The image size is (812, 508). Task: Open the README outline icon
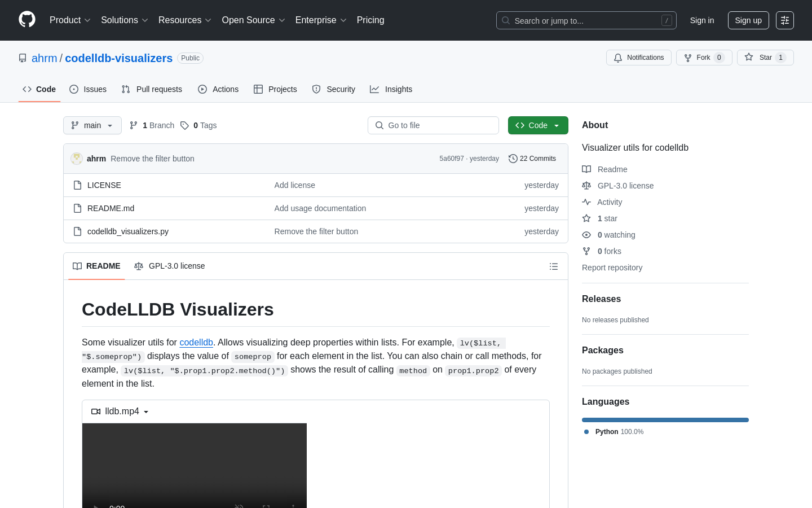tap(554, 266)
